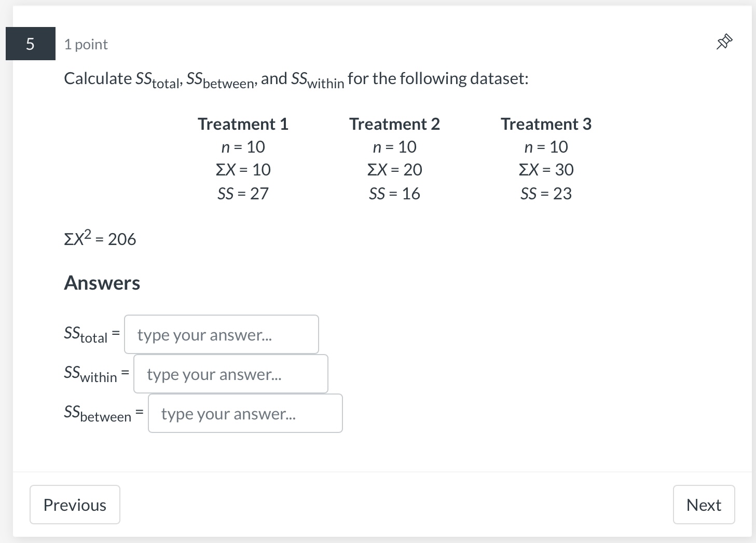Click the Treatment 3 column header

[x=546, y=124]
